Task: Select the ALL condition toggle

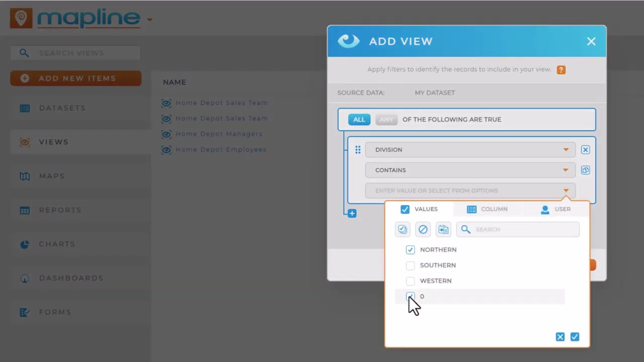Action: [359, 120]
